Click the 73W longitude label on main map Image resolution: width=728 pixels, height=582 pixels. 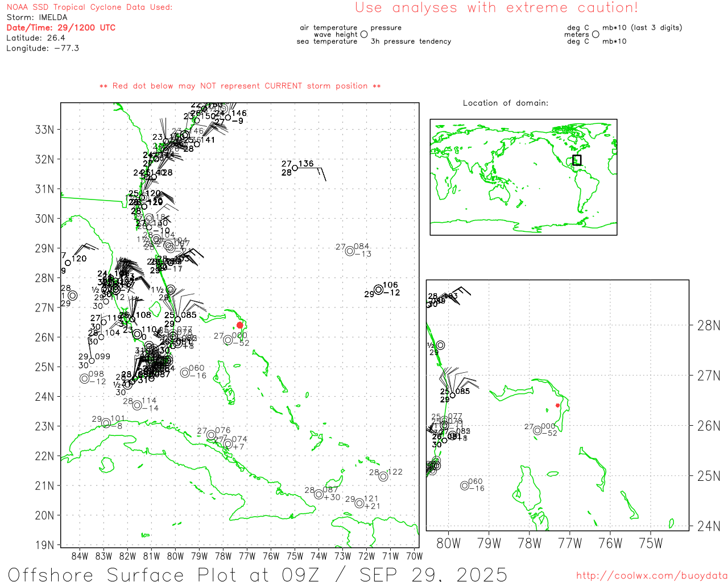343,556
